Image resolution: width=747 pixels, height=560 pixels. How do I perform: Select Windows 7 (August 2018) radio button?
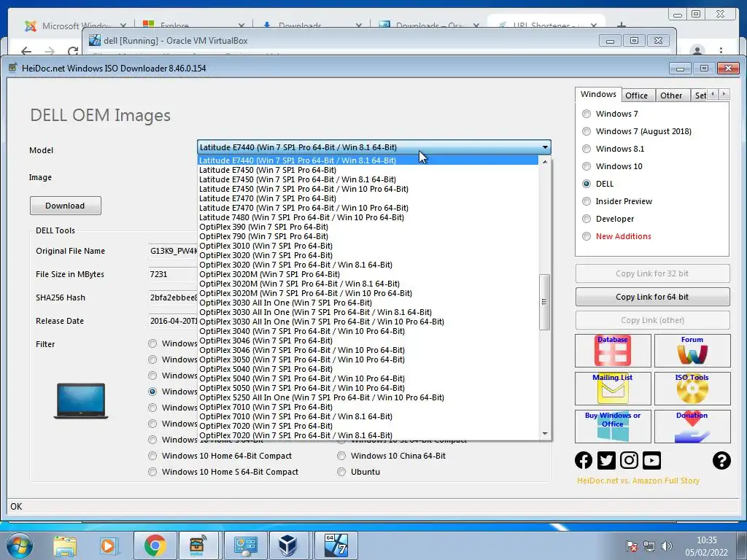tap(587, 131)
